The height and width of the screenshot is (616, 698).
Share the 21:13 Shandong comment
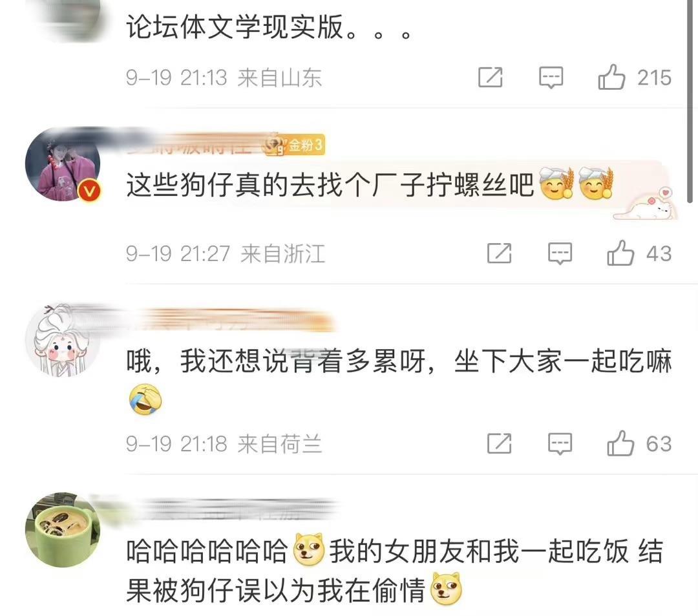[491, 78]
